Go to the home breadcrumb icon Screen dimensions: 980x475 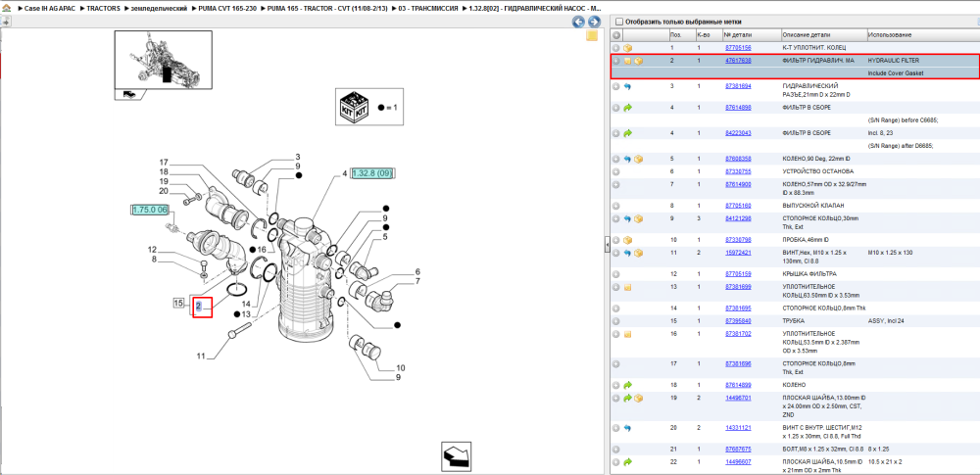coord(6,10)
